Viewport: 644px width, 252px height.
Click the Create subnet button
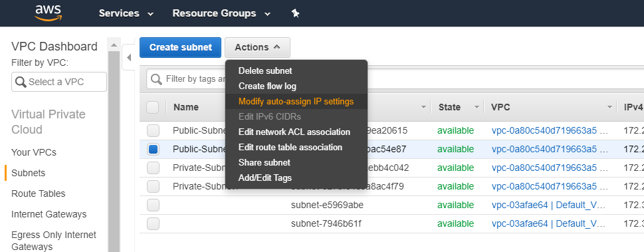click(180, 47)
